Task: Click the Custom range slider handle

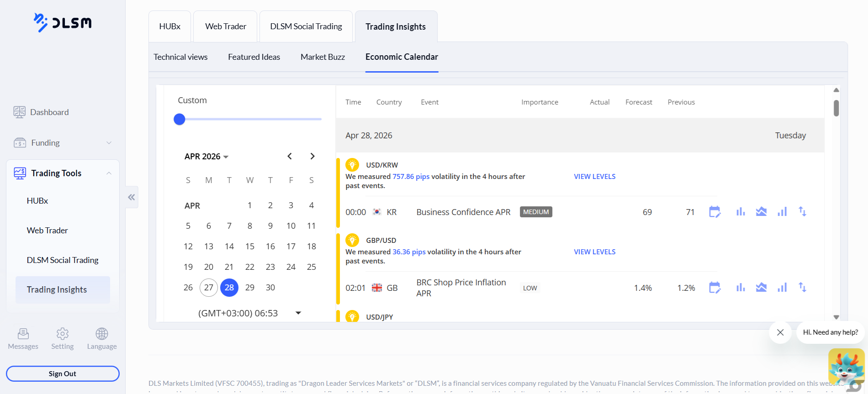Action: pyautogui.click(x=180, y=119)
